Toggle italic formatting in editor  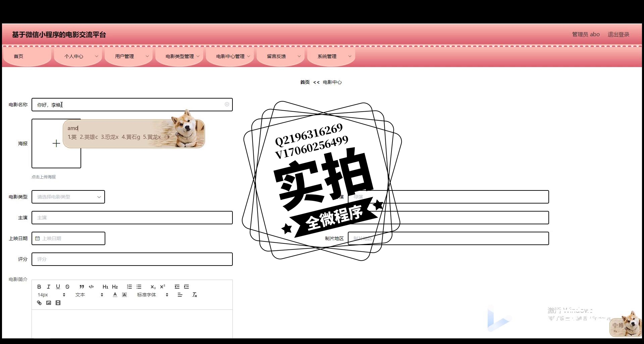49,287
